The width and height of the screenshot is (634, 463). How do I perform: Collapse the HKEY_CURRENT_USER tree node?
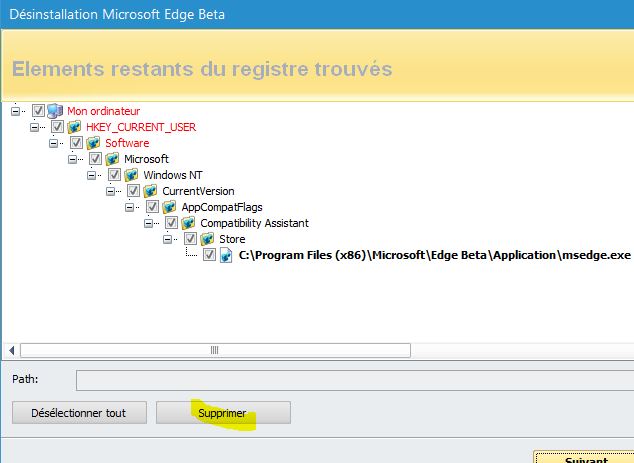click(35, 127)
